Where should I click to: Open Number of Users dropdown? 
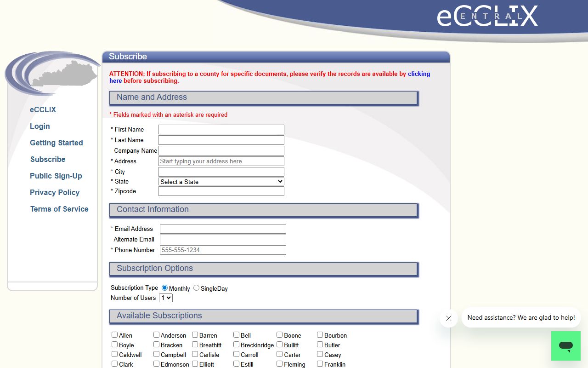click(x=166, y=298)
